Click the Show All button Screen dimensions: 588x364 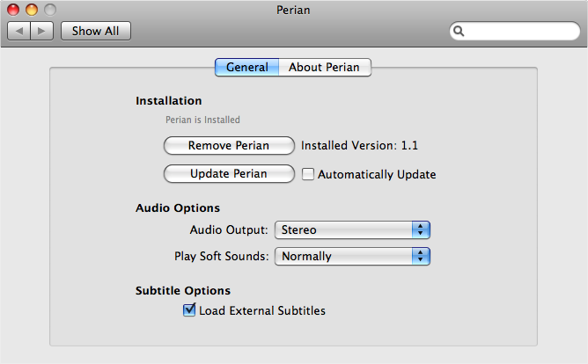click(97, 31)
